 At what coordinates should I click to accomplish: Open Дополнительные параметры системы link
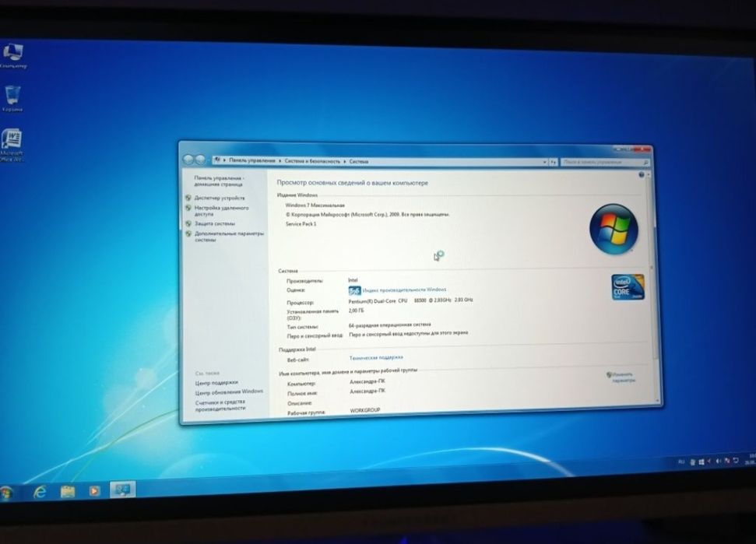click(229, 236)
